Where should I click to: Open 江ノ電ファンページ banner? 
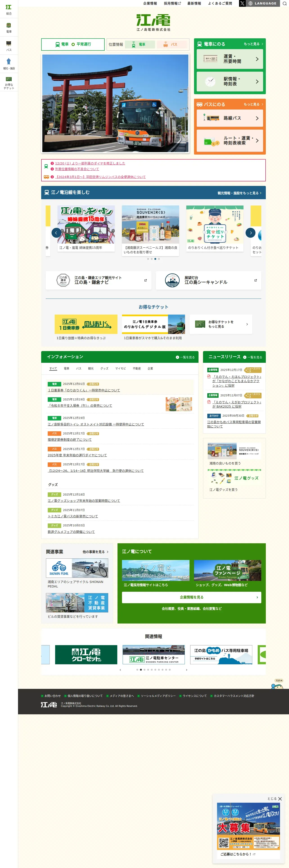[227, 571]
